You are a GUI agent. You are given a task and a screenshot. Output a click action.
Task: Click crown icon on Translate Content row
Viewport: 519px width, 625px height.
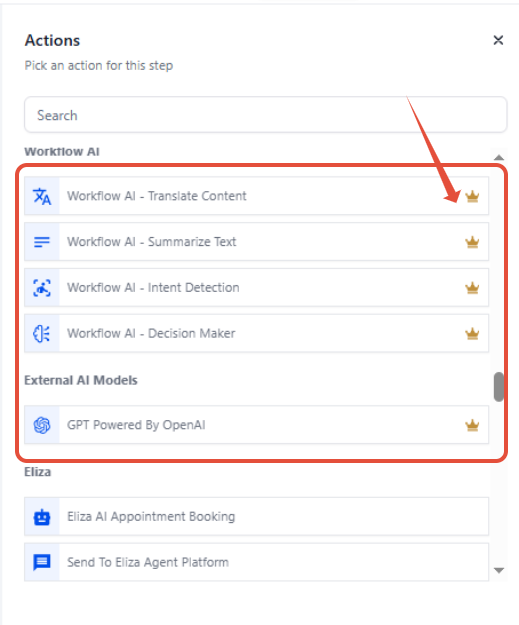[x=472, y=196]
